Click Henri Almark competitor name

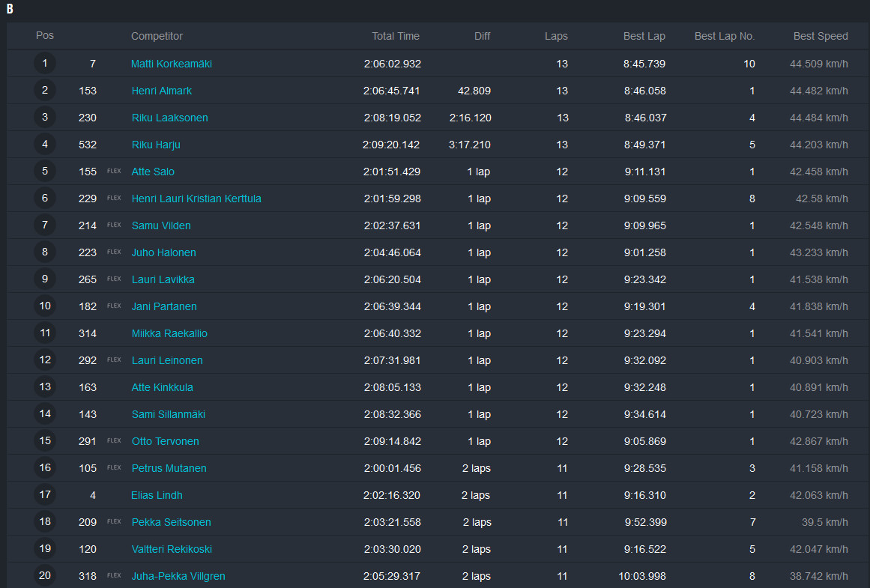point(161,91)
